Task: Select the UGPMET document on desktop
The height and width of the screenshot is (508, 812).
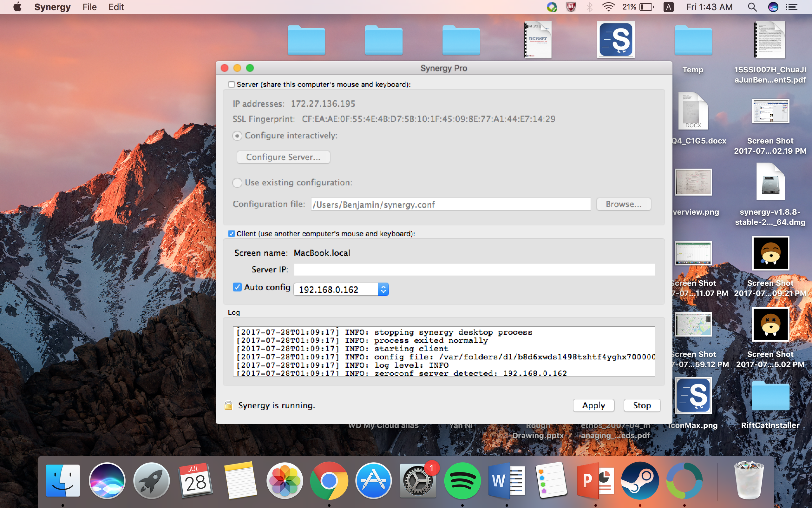Action: point(538,40)
